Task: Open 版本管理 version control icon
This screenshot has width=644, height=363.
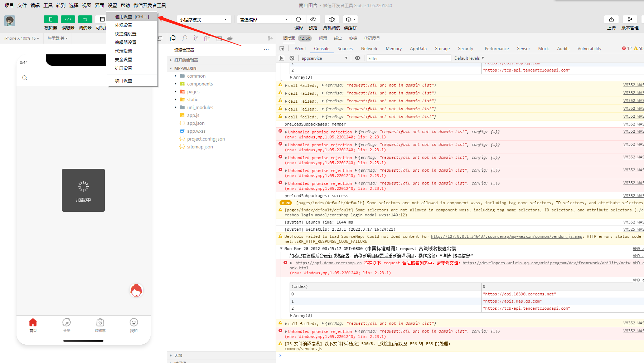Action: click(x=630, y=19)
